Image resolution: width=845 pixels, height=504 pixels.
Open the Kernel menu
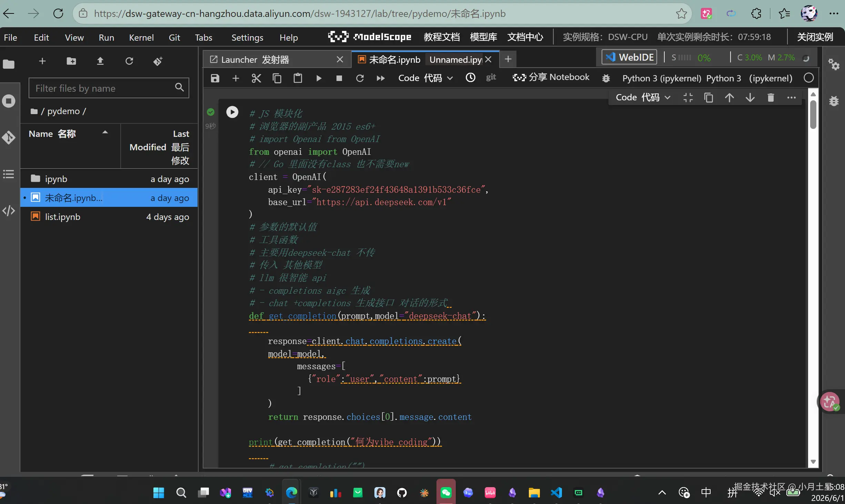[141, 37]
